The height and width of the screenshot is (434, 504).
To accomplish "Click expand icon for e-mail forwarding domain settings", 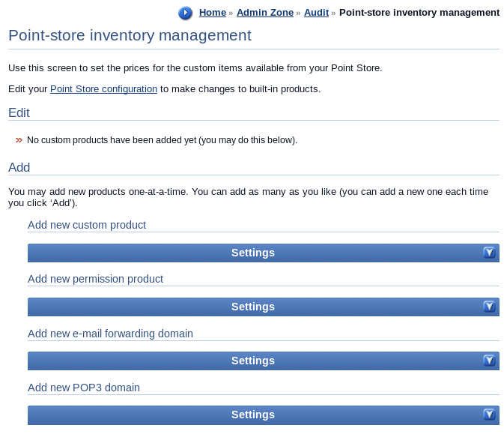I will point(489,361).
